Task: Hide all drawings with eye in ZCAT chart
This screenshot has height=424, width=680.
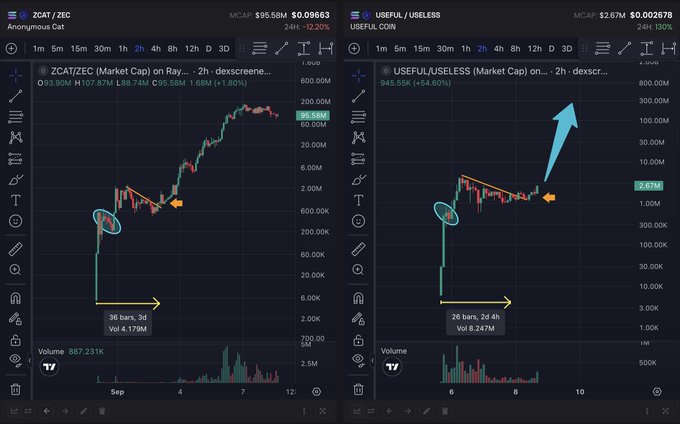Action: click(x=16, y=360)
